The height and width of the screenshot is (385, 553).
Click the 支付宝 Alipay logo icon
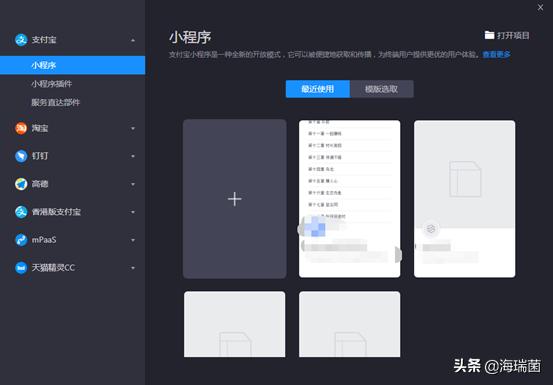click(x=21, y=40)
